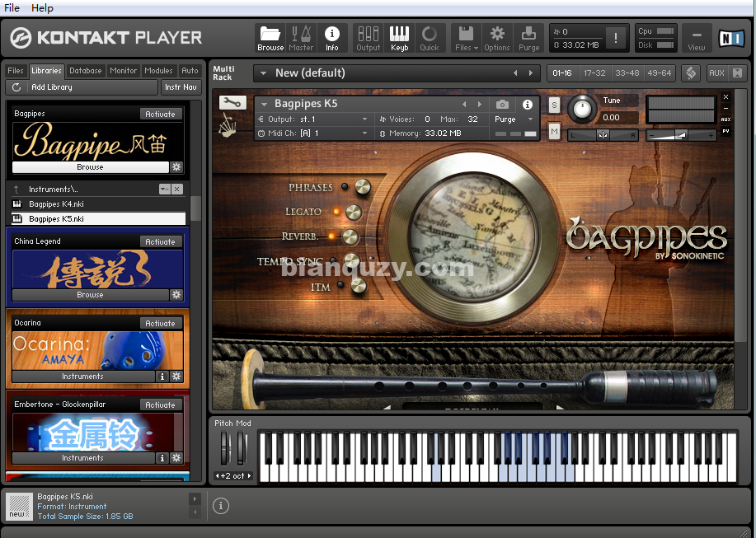Toggle the Browse panel icon
Viewport: 756px width, 538px height.
[x=270, y=38]
